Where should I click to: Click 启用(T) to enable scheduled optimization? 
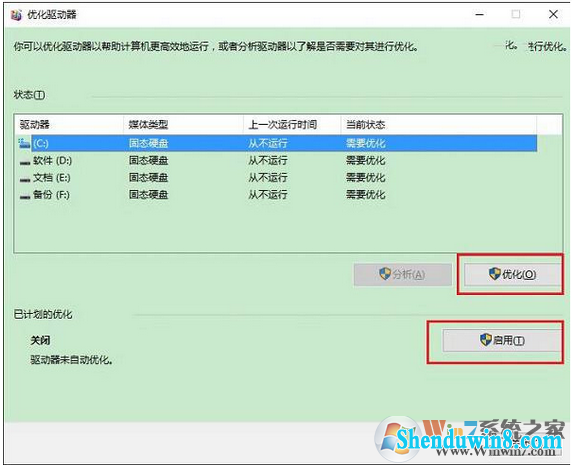pyautogui.click(x=502, y=340)
